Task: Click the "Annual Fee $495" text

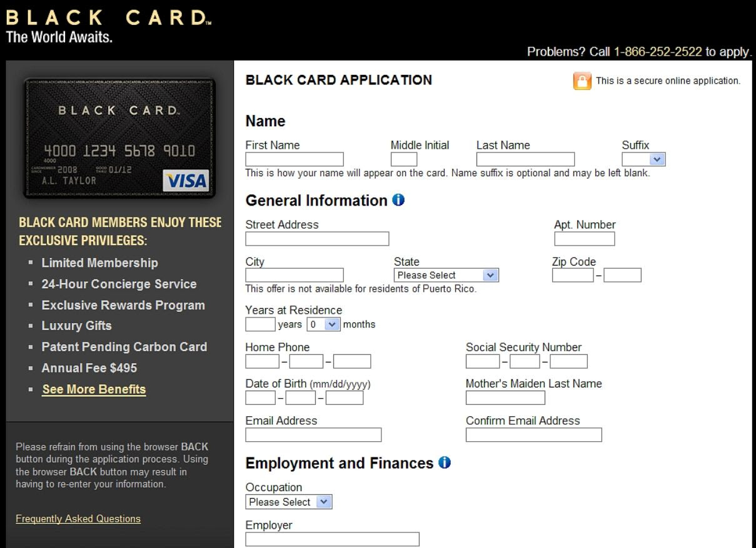Action: (89, 368)
